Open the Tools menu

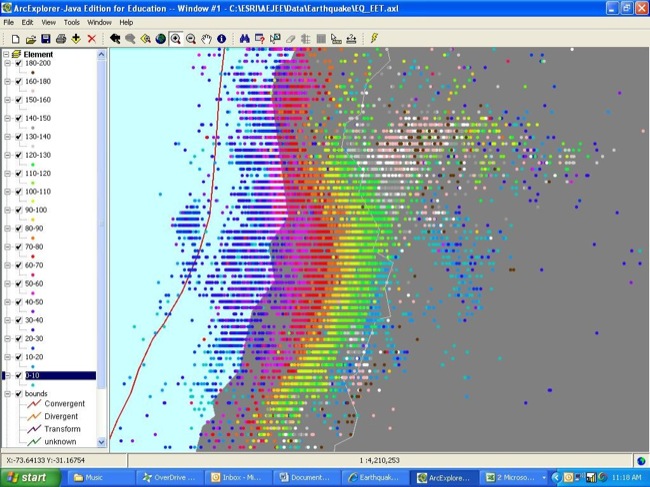point(71,21)
